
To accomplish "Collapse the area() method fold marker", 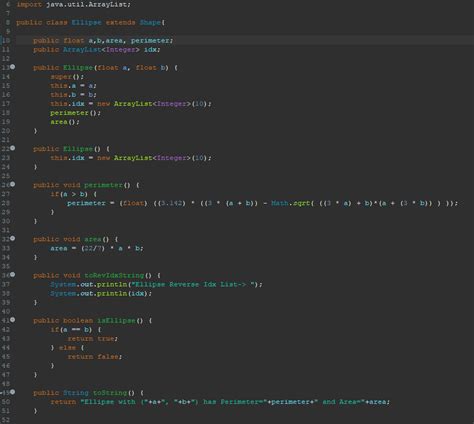I will [x=12, y=239].
